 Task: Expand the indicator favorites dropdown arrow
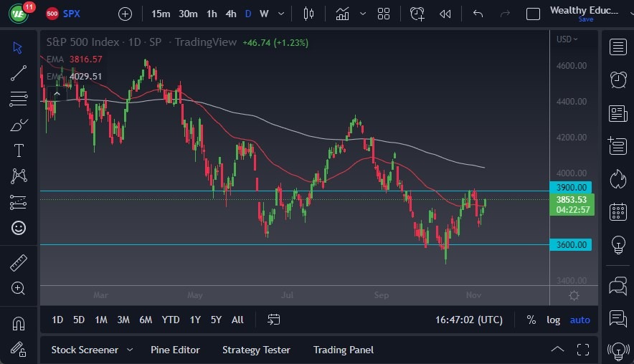363,14
